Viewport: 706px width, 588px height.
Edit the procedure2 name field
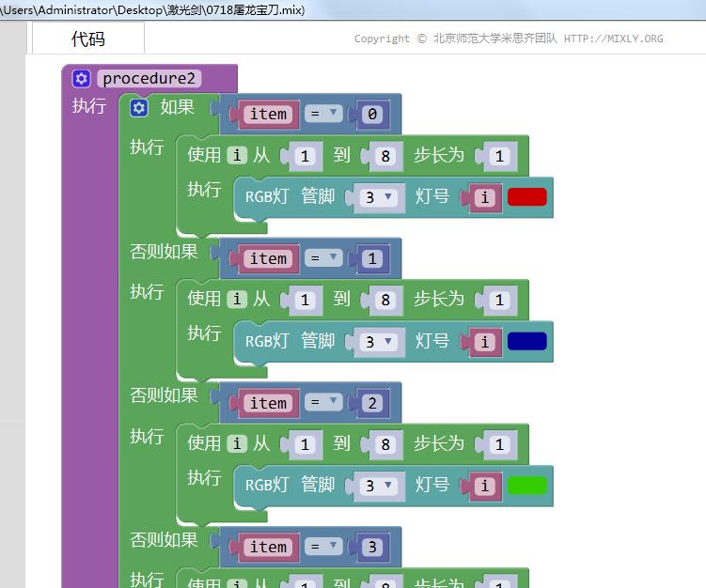coord(149,79)
